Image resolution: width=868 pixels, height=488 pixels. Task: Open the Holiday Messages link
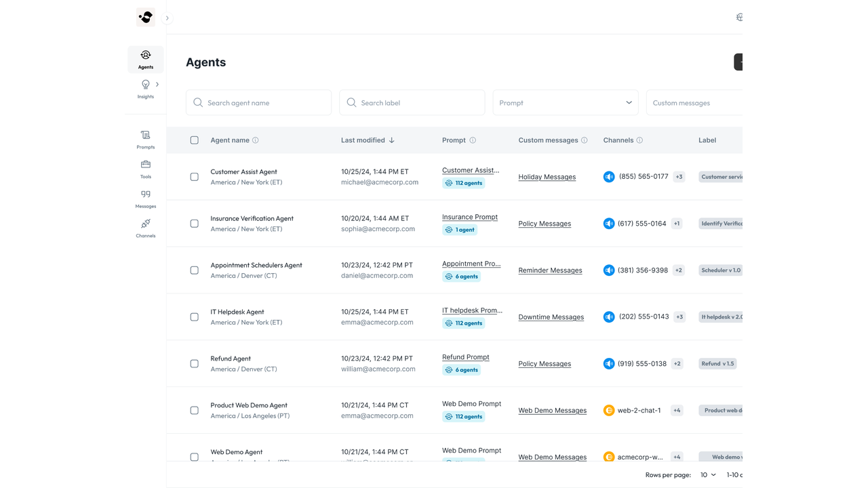coord(547,177)
